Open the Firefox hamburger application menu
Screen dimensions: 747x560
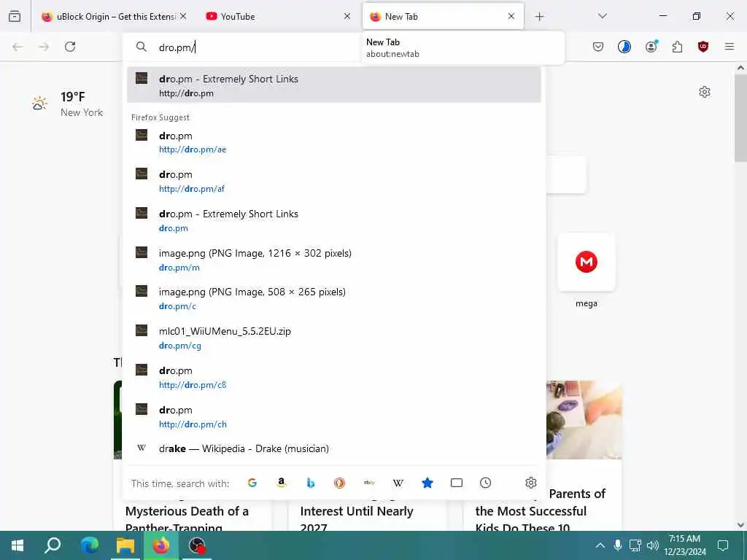(x=729, y=47)
